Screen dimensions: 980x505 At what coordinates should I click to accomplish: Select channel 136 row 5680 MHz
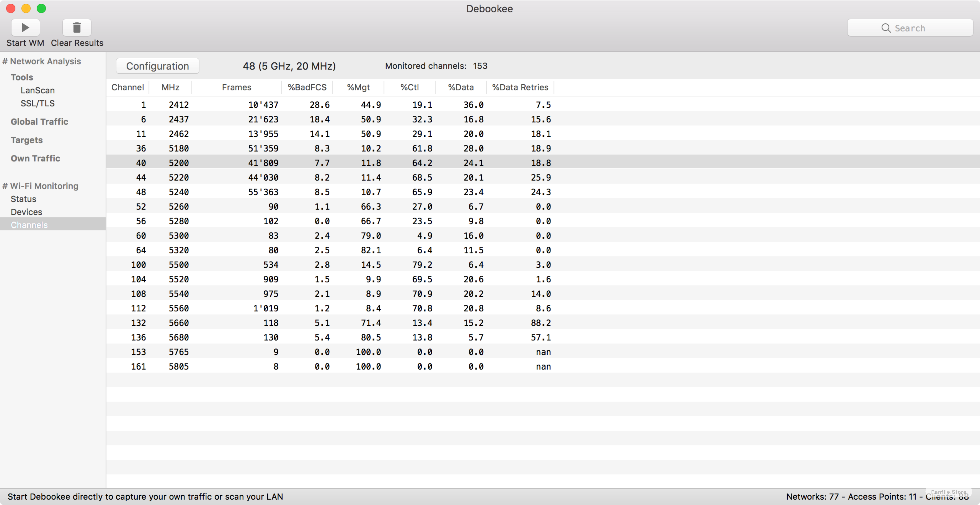[543, 337]
